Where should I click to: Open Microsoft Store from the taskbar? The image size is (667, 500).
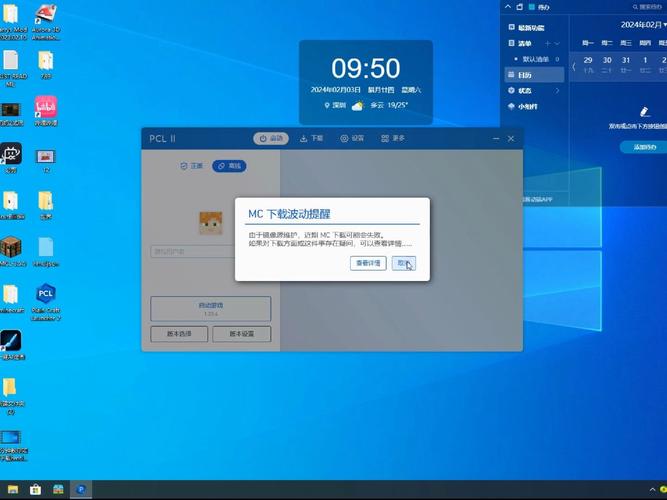35,490
